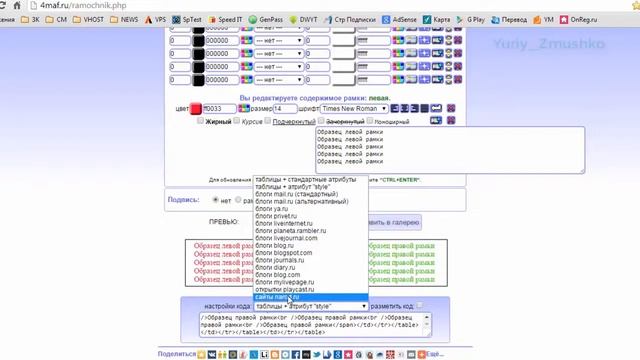Open the VPS bookmark
The width and height of the screenshot is (640, 360).
click(156, 20)
